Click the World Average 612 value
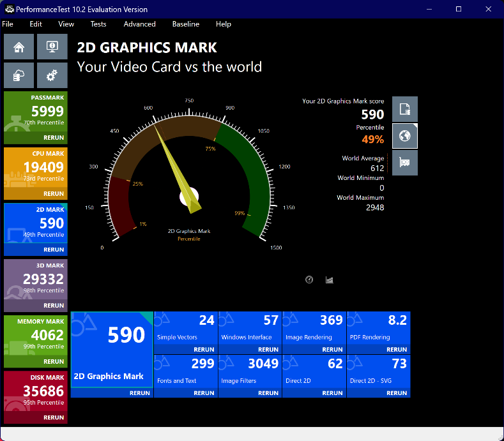Screen dimensions: 504x441 pos(377,168)
